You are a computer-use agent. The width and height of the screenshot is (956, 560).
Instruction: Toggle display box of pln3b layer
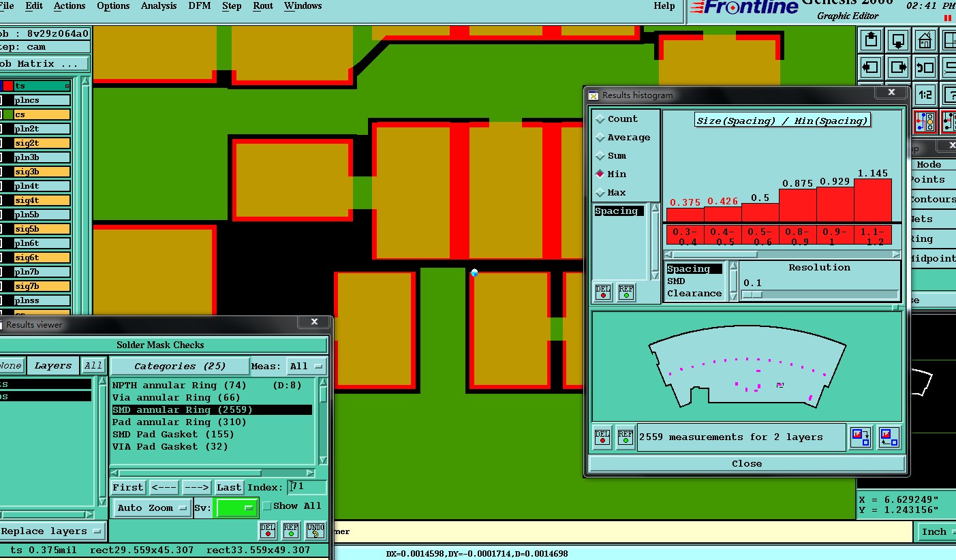1,157
